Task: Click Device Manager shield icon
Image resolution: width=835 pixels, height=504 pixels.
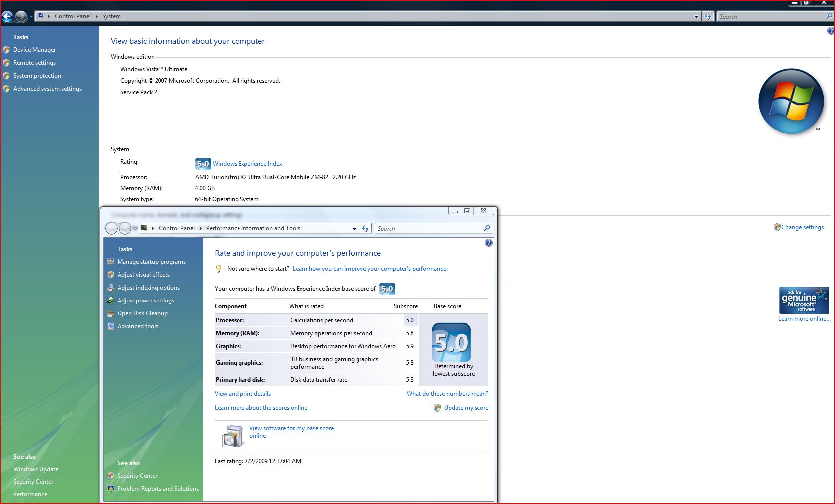Action: tap(6, 50)
